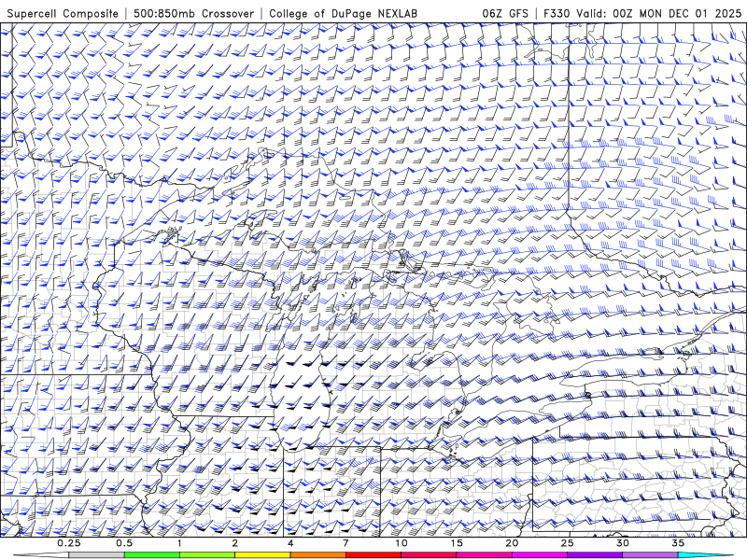Viewport: 747px width, 560px height.
Task: Click the gray color bar segment at 0.25
Action: pos(96,555)
